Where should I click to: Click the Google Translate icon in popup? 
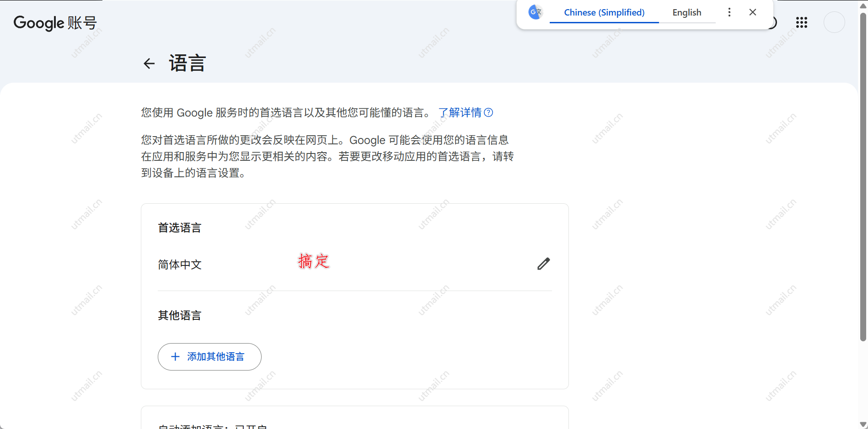point(535,12)
